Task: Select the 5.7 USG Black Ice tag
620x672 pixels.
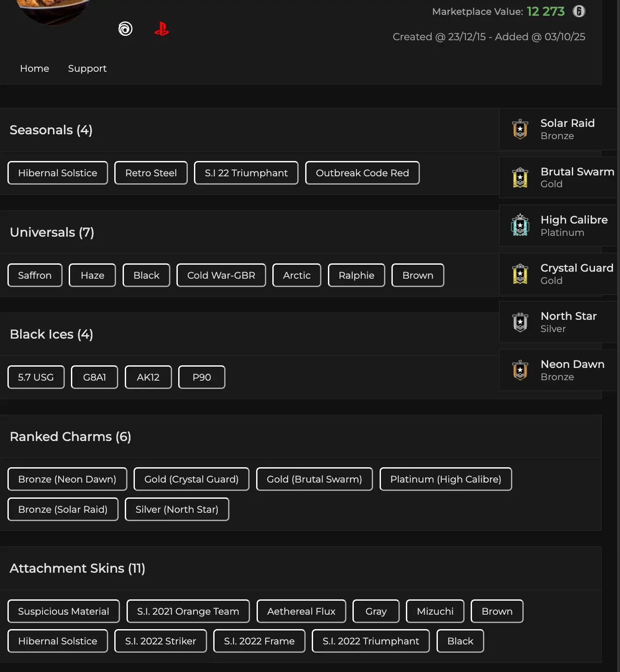Action: pyautogui.click(x=36, y=378)
